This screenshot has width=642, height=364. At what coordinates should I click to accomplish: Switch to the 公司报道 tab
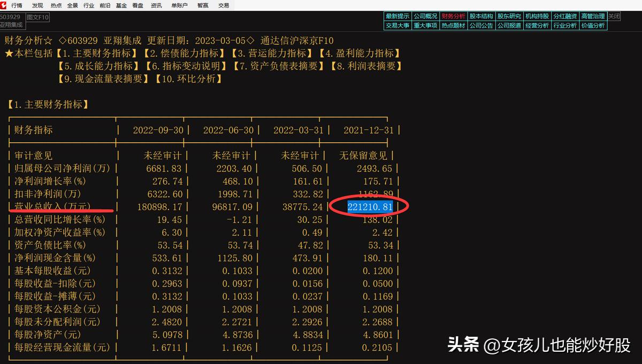pos(509,25)
